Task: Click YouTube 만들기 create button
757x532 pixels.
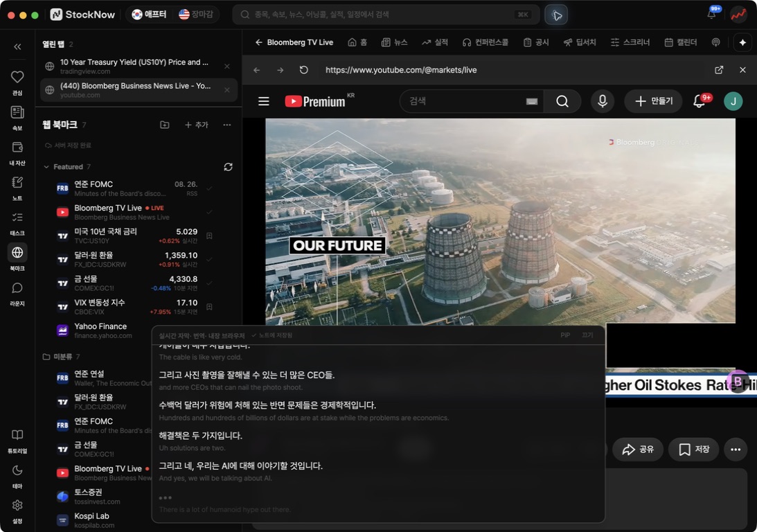Action: click(x=653, y=101)
